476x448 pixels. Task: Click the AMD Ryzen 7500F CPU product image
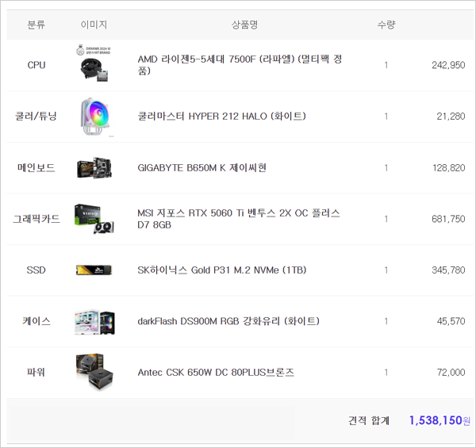[94, 65]
